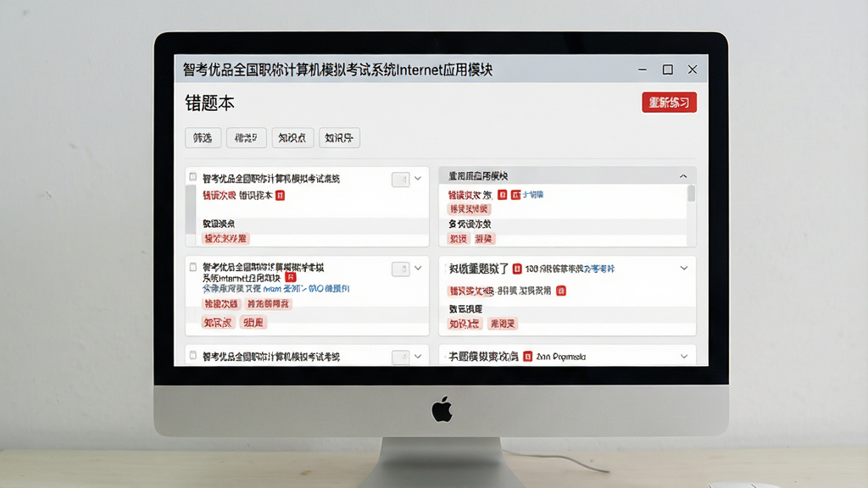Expand the 2nn Prqmeala card via its chevron

(684, 357)
